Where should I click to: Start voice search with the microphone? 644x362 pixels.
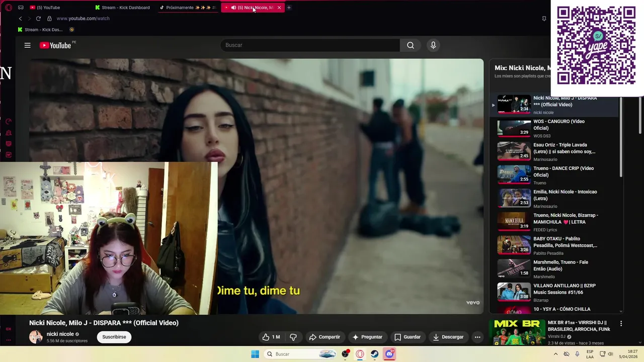coord(433,45)
